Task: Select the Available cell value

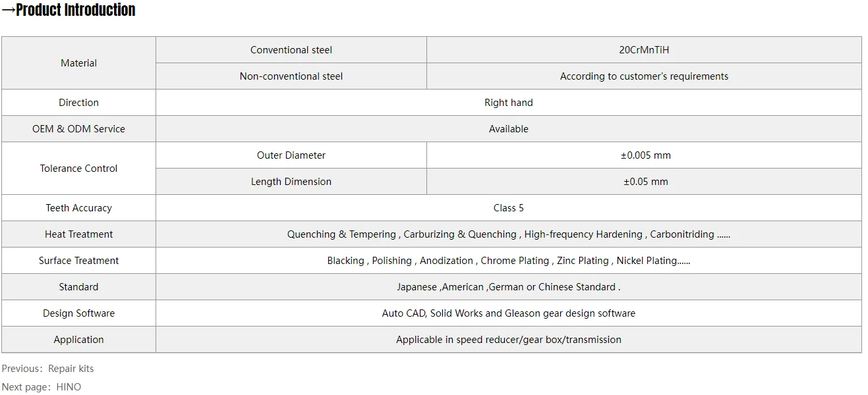Action: click(508, 129)
